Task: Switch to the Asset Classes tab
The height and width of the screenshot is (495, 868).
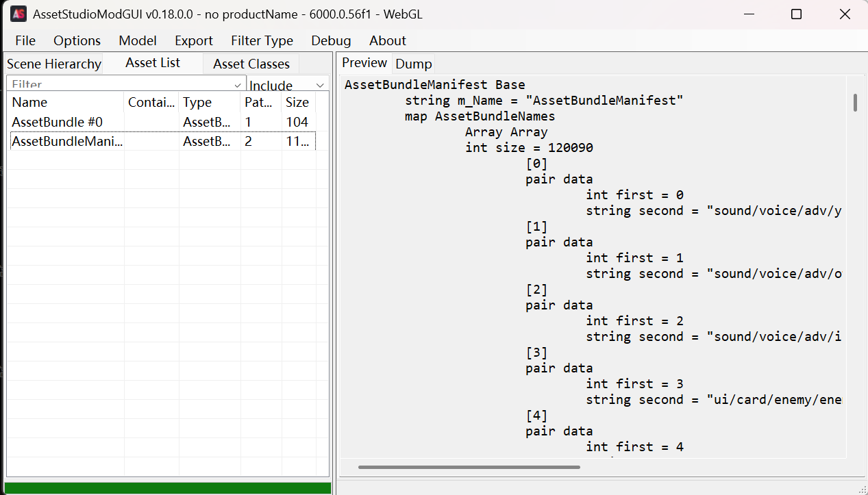Action: pos(251,64)
